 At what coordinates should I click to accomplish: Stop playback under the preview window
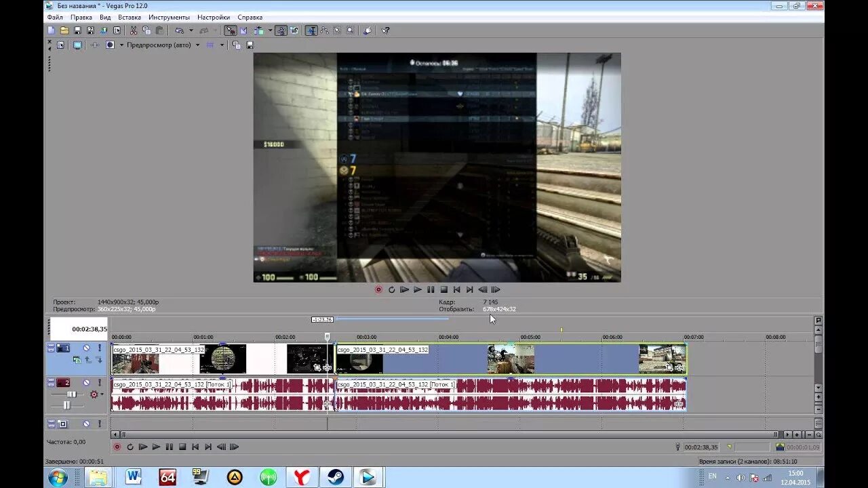(443, 289)
